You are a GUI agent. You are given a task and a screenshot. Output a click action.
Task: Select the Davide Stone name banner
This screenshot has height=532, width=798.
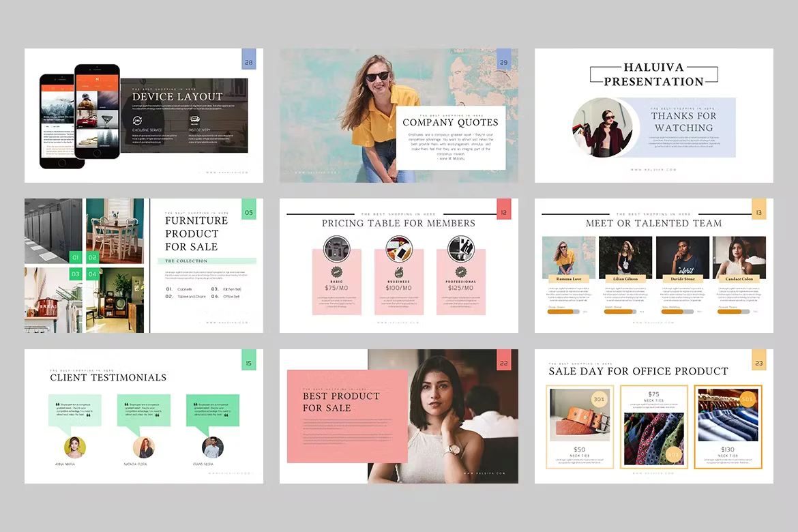(683, 280)
